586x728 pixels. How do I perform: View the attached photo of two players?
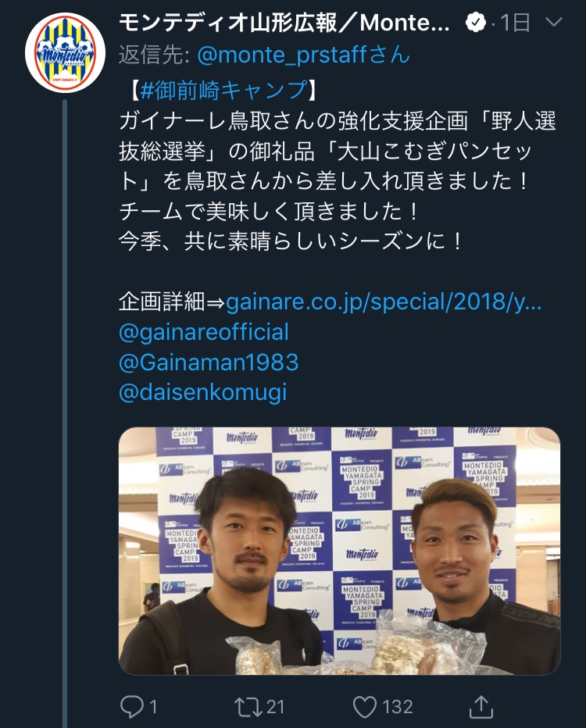(339, 551)
